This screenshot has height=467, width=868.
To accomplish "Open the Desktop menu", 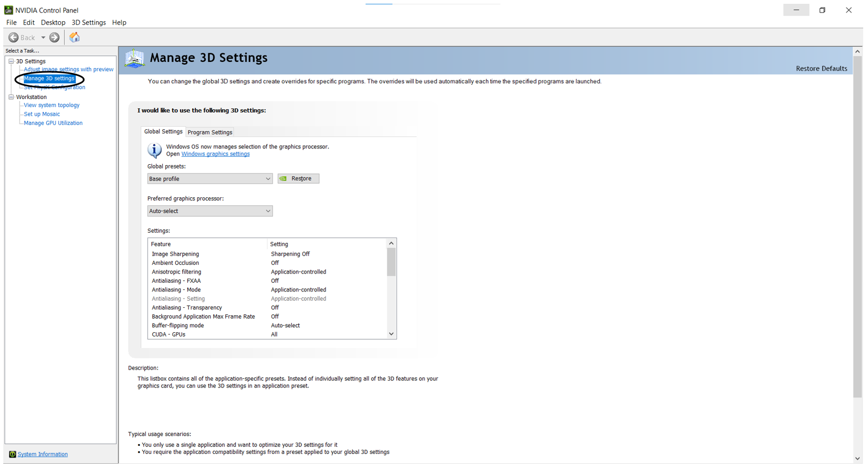I will [53, 23].
